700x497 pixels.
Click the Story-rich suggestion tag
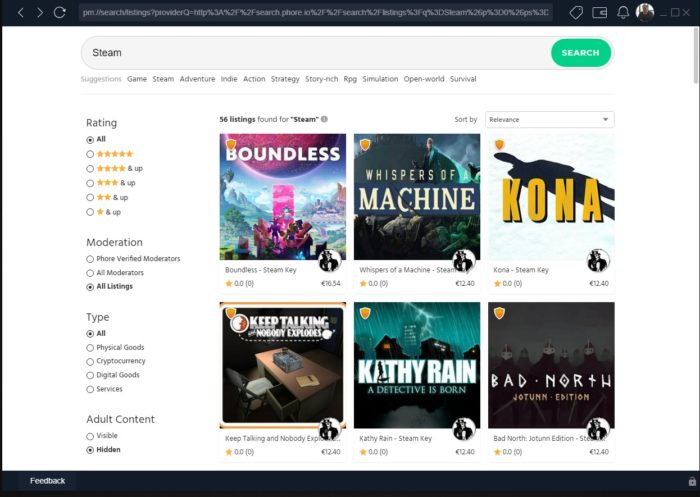coord(321,79)
